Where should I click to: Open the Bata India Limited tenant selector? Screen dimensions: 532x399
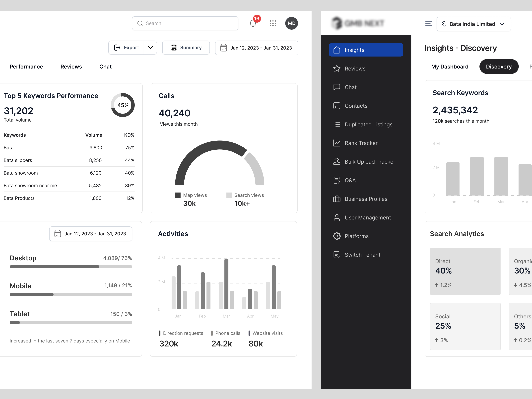(x=473, y=24)
